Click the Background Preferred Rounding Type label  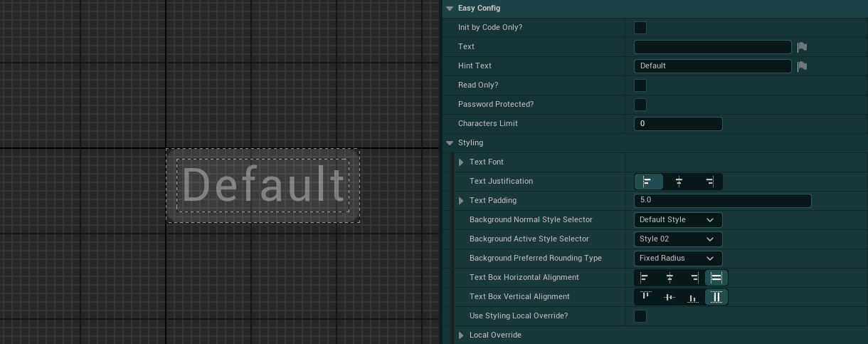[536, 259]
